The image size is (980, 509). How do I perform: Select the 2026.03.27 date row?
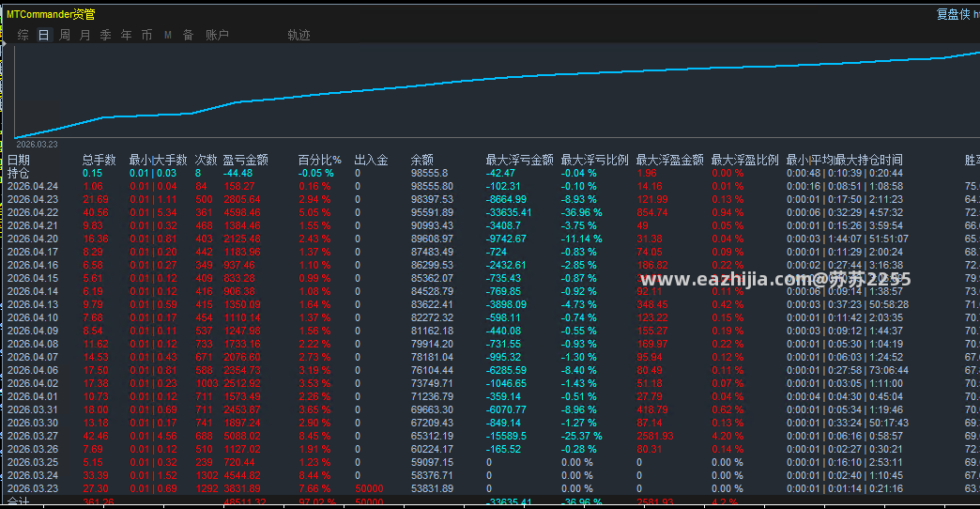[33, 436]
